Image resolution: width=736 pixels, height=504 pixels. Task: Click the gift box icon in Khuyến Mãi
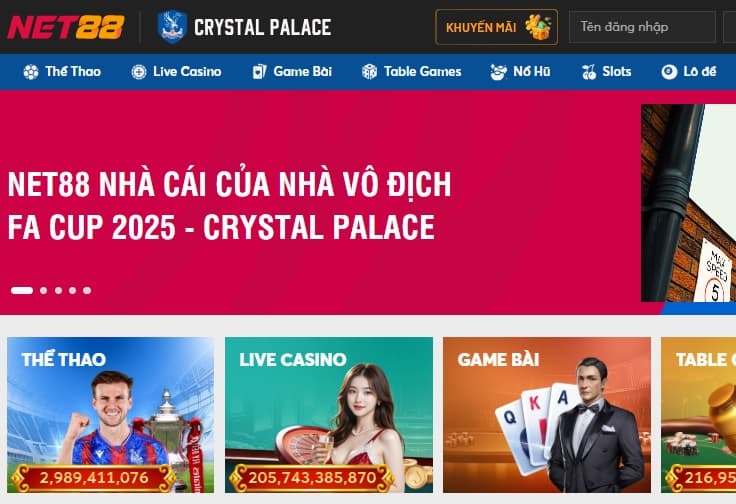pyautogui.click(x=538, y=27)
